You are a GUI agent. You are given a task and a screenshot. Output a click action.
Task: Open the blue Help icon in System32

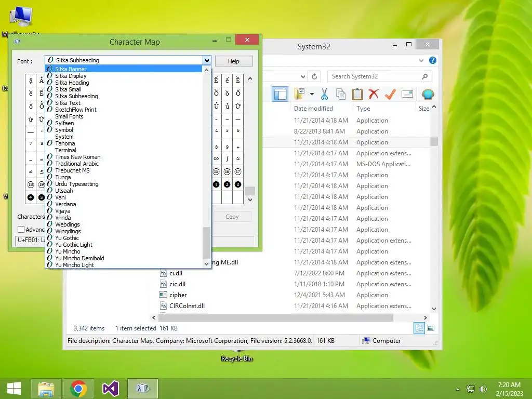coord(433,60)
